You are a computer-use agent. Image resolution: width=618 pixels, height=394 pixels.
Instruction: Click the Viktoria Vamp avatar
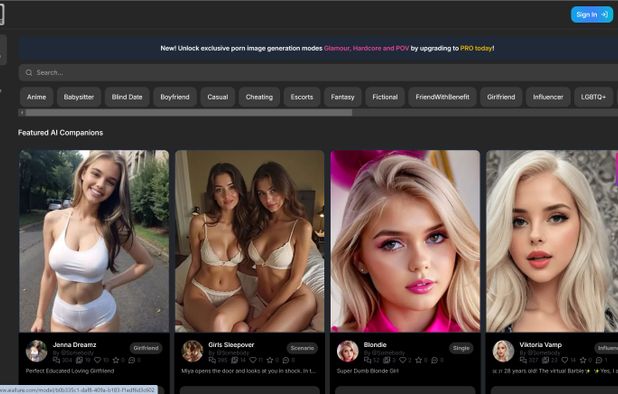pyautogui.click(x=503, y=351)
